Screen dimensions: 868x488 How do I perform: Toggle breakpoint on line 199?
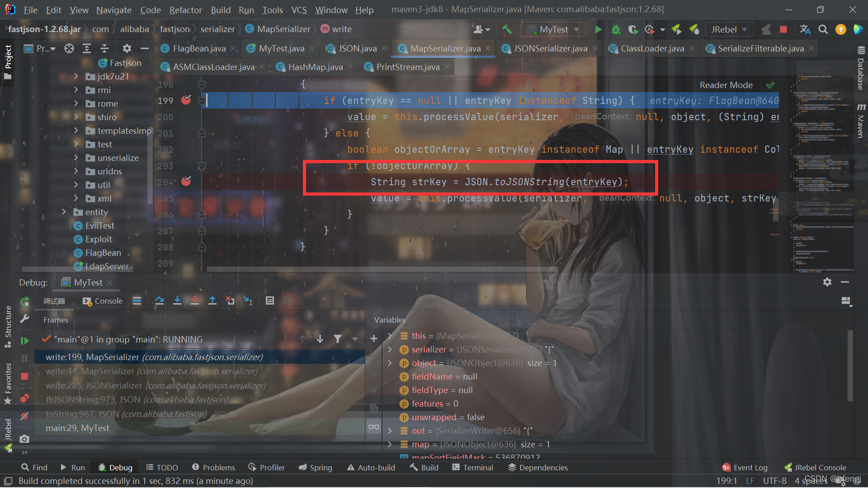coord(186,100)
